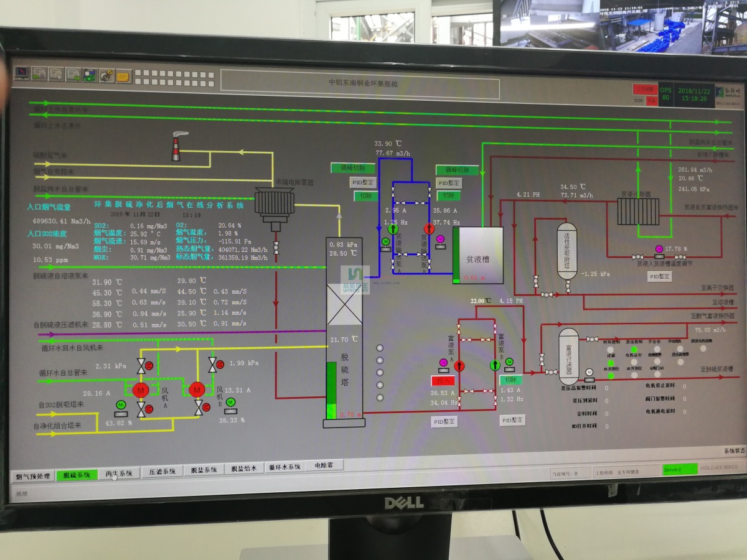The image size is (747, 560).
Task: Select the 富液过滤器 vessel
Action: (568, 356)
